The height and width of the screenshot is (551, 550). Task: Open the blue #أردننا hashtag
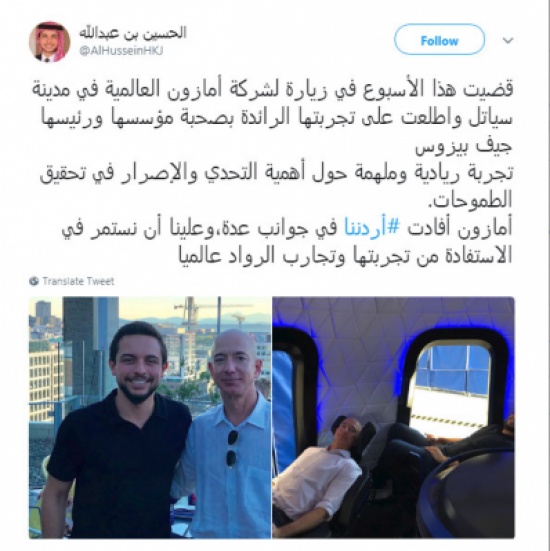372,228
